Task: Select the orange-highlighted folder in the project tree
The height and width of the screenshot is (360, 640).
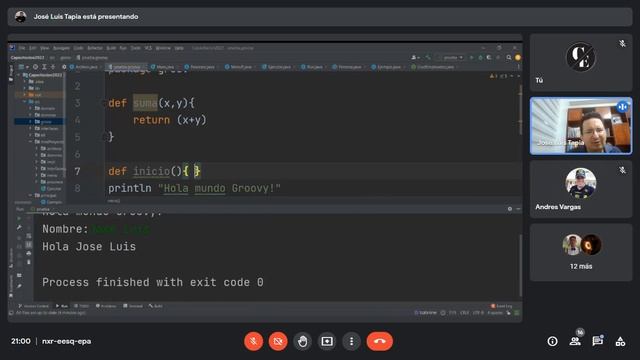Action: pyautogui.click(x=39, y=95)
